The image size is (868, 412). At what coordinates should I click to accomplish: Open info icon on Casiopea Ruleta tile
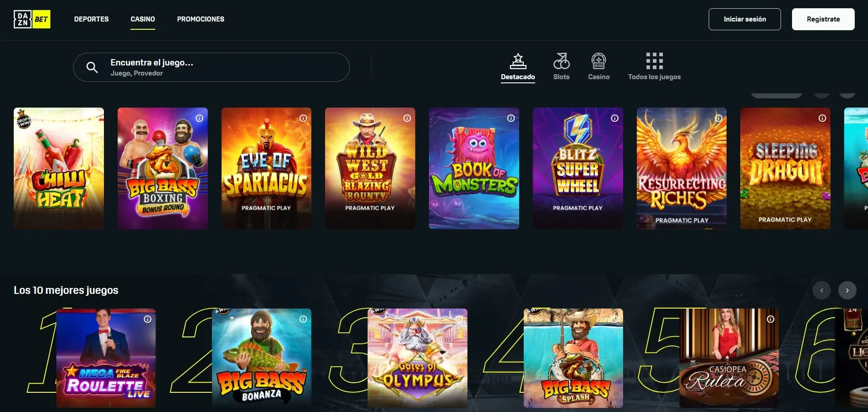click(770, 319)
